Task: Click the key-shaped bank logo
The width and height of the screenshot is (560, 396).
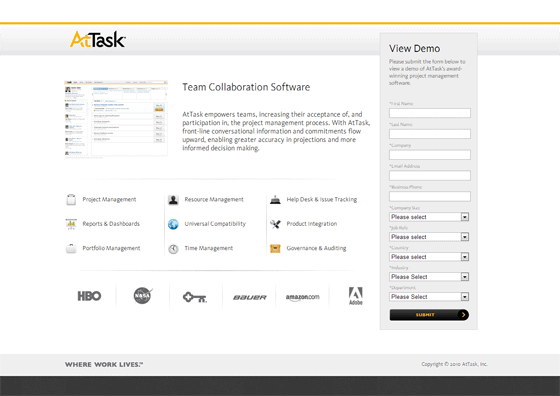Action: tap(195, 297)
